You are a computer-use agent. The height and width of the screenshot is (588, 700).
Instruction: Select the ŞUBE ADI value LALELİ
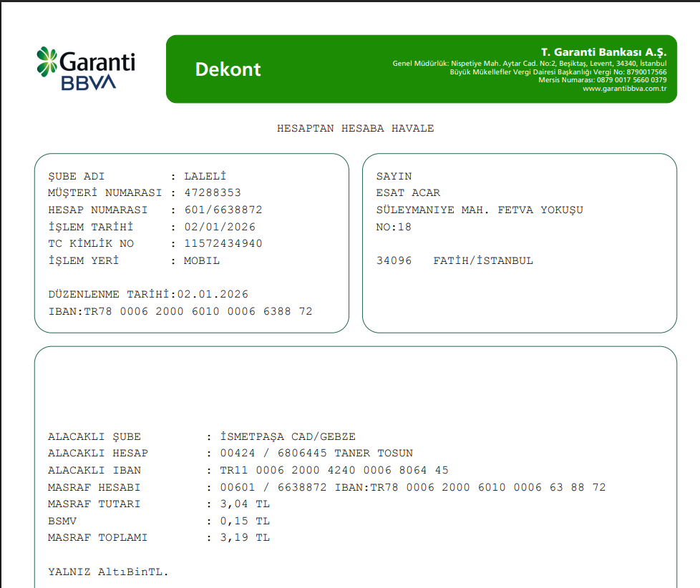tap(205, 176)
